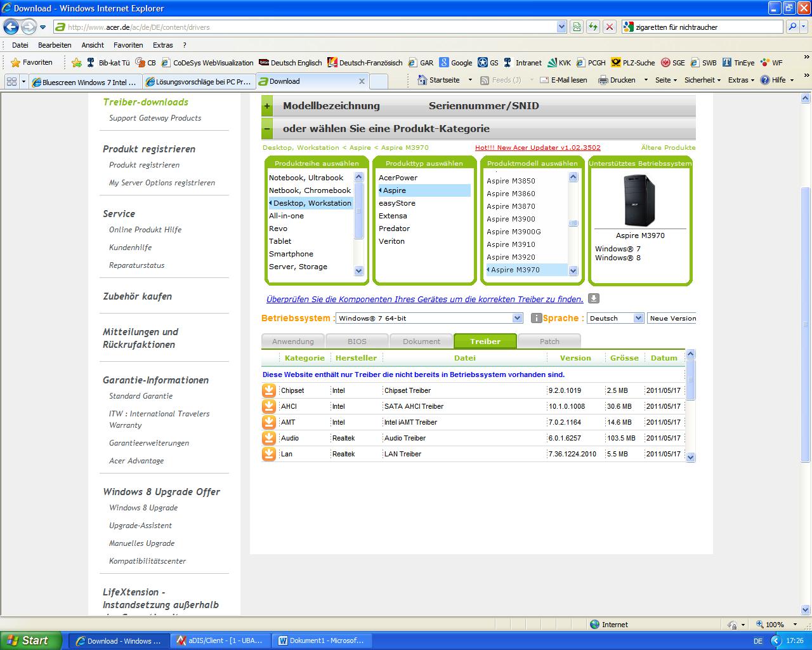This screenshot has height=650, width=812.
Task: Switch to the Dokument tab
Action: coord(421,342)
